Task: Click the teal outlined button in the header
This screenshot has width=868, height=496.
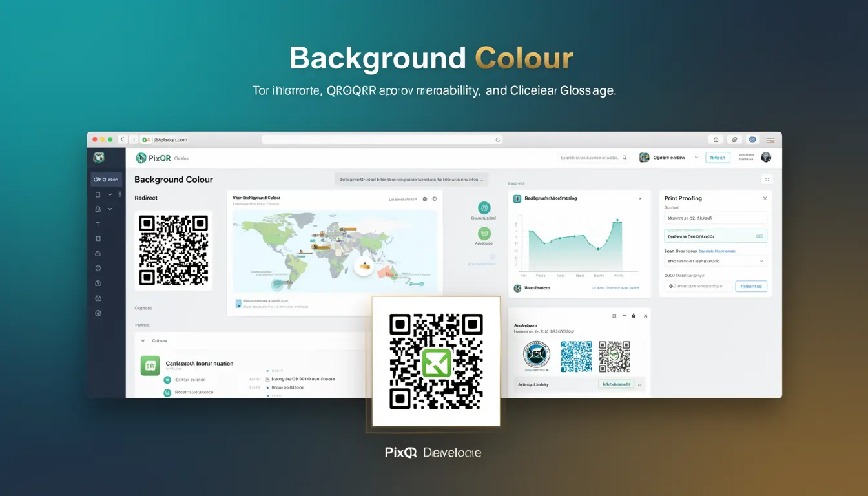Action: 718,158
